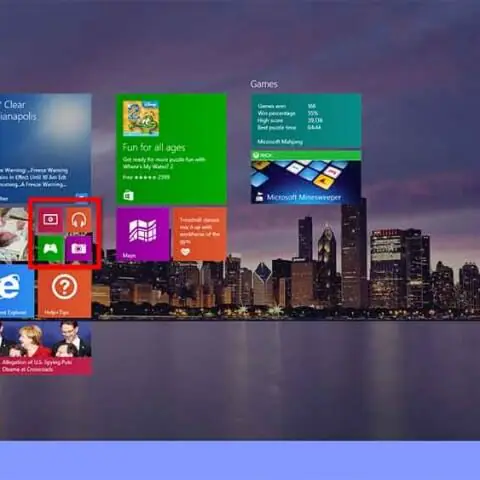Open the Weather tile showing Clear

(x=45, y=149)
